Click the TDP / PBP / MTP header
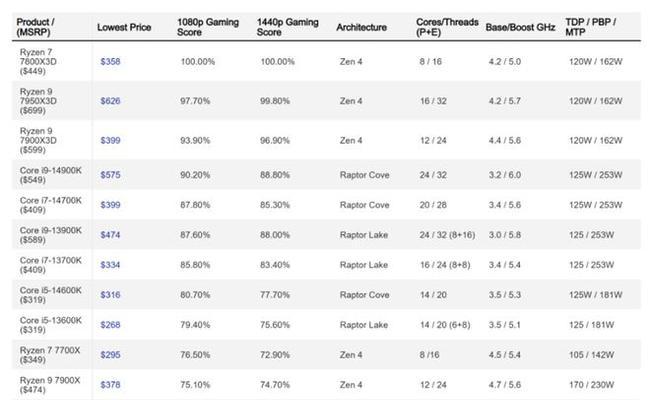This screenshot has height=400, width=650. click(591, 27)
